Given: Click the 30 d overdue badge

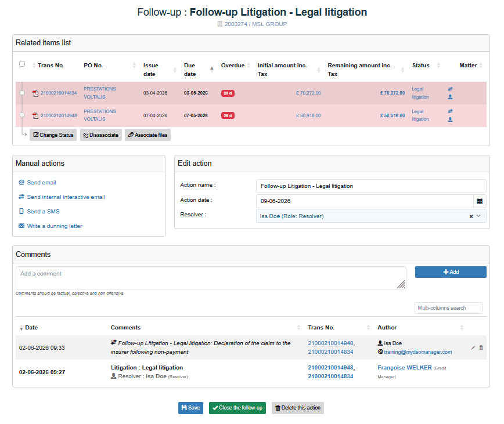Looking at the screenshot, I should coord(228,93).
